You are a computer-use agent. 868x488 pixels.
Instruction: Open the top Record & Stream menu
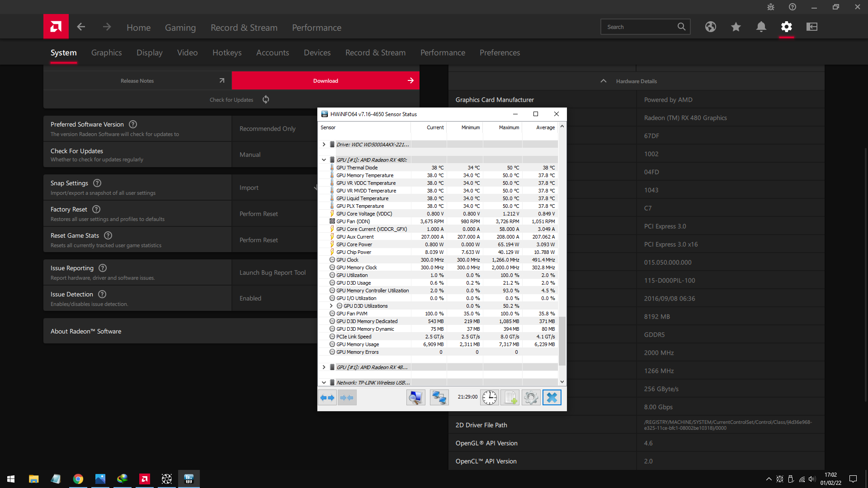click(244, 28)
